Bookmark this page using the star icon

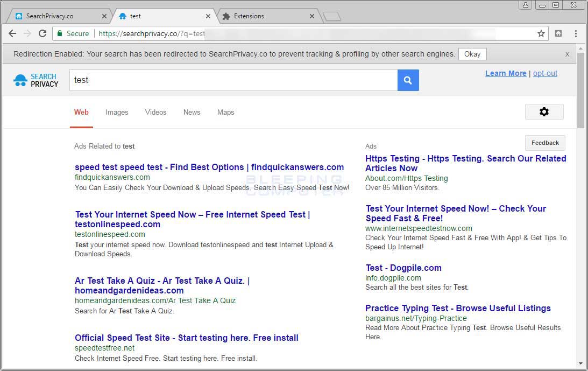(541, 33)
